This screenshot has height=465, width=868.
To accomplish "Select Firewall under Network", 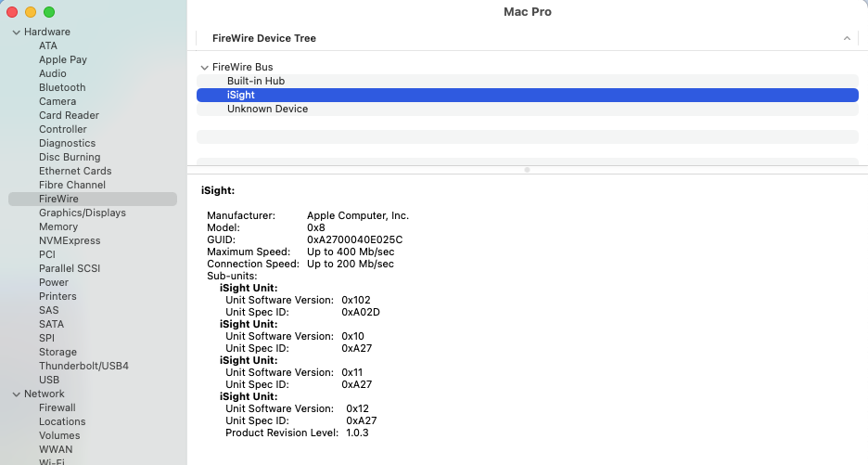I will 57,407.
